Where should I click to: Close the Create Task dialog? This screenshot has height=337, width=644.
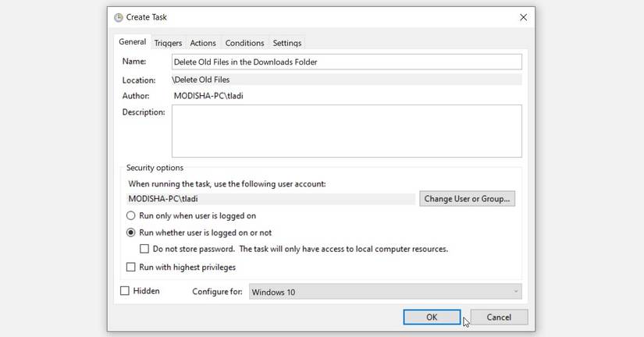pyautogui.click(x=523, y=17)
